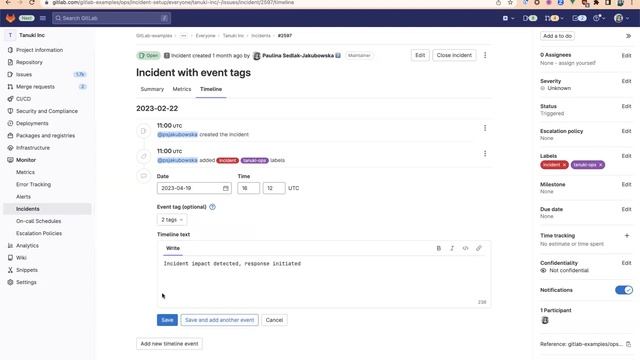Add a link using the link icon
640x360 pixels.
pyautogui.click(x=479, y=248)
